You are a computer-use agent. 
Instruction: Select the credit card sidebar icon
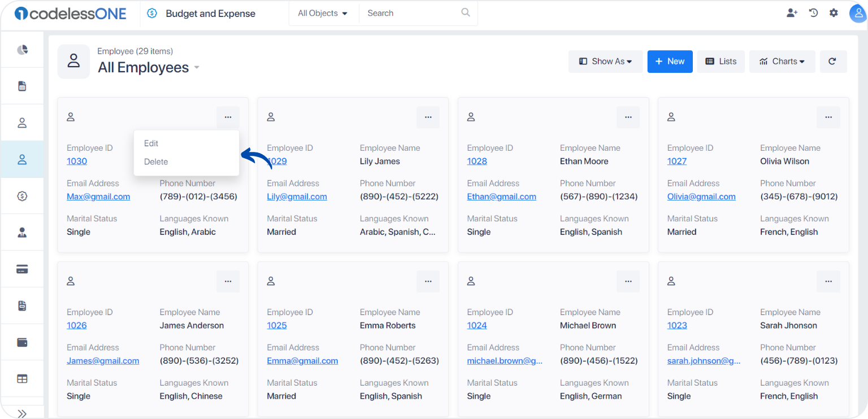click(22, 269)
